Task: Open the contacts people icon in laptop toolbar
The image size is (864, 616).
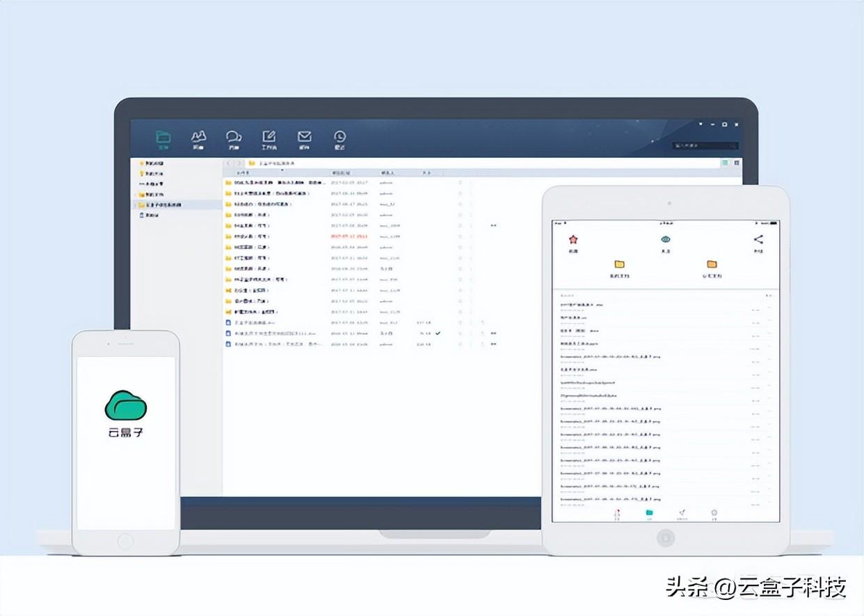Action: [199, 139]
